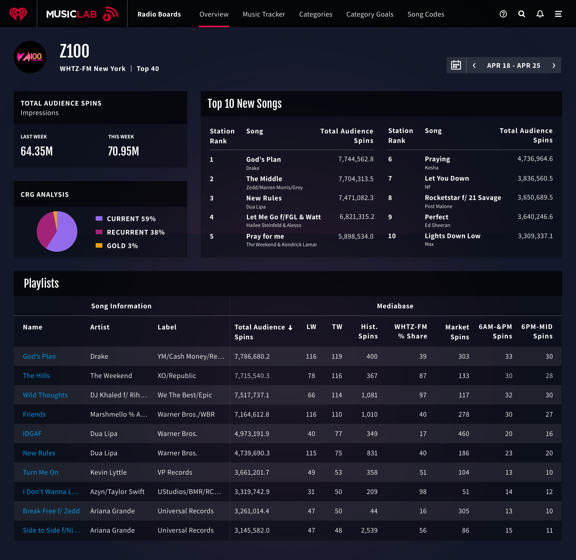
Task: Click the XO/Republic label cell
Action: coord(177,376)
